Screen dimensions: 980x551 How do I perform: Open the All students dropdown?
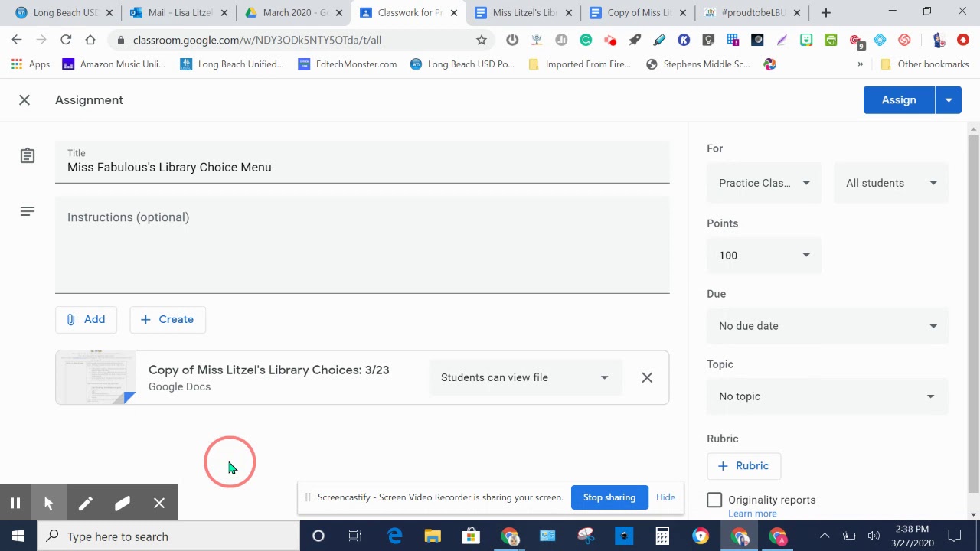click(891, 183)
